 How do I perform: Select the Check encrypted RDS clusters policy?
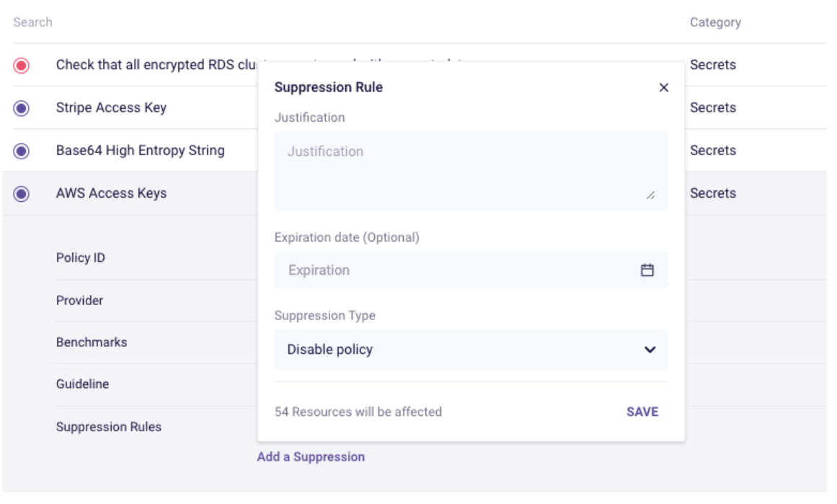[x=156, y=65]
